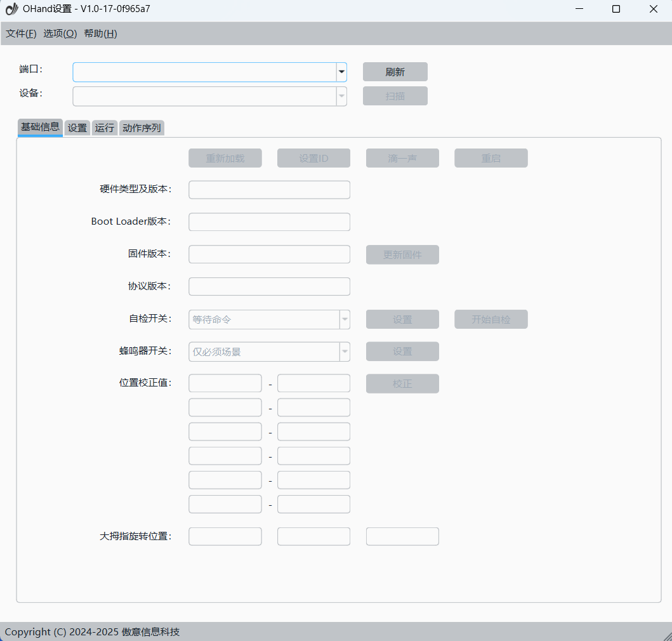
Task: Expand the 设备 device dropdown
Action: click(x=341, y=96)
